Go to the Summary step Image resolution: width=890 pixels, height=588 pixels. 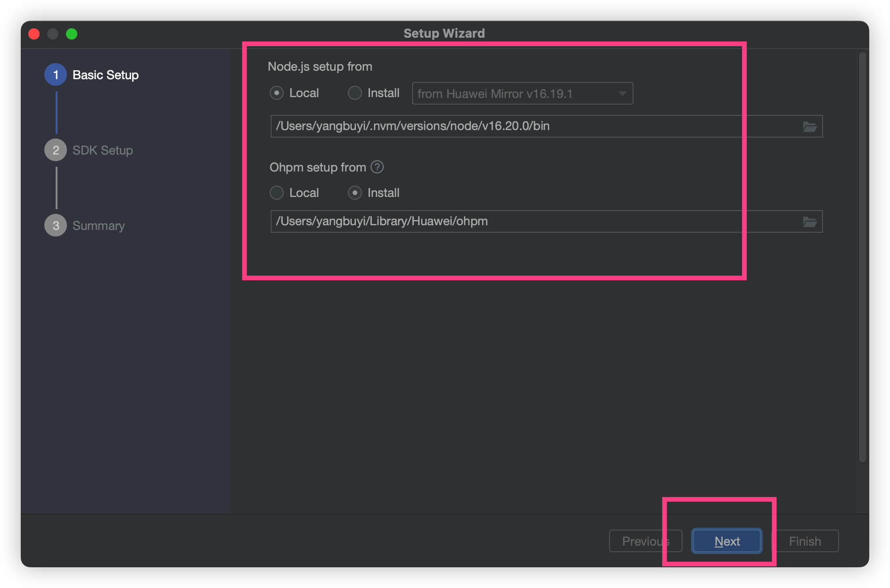85,226
